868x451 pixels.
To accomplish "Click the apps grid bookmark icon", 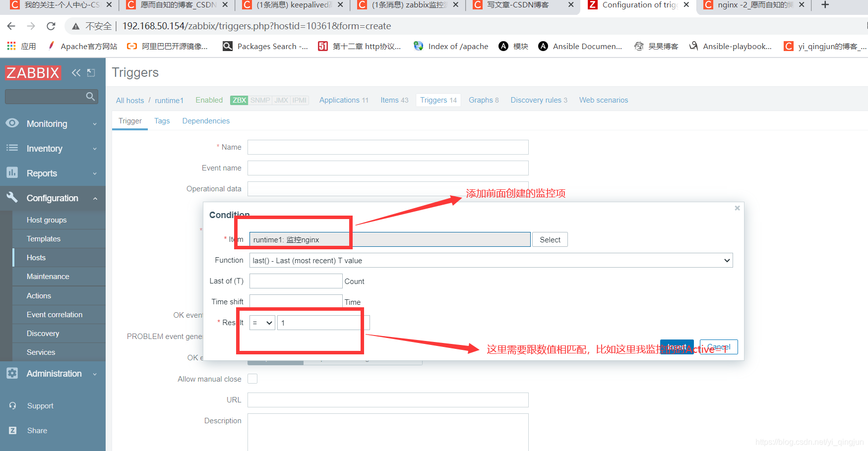I will pyautogui.click(x=11, y=46).
